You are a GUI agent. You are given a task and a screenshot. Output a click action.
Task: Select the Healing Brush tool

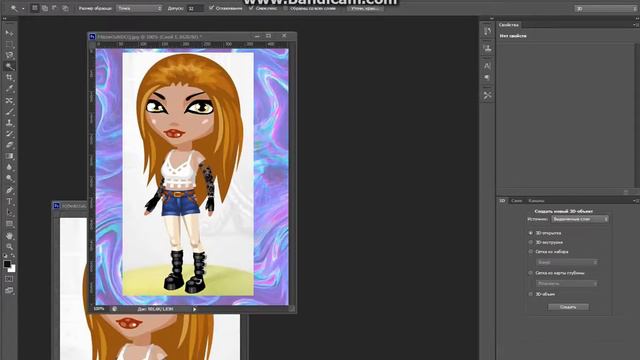click(9, 100)
